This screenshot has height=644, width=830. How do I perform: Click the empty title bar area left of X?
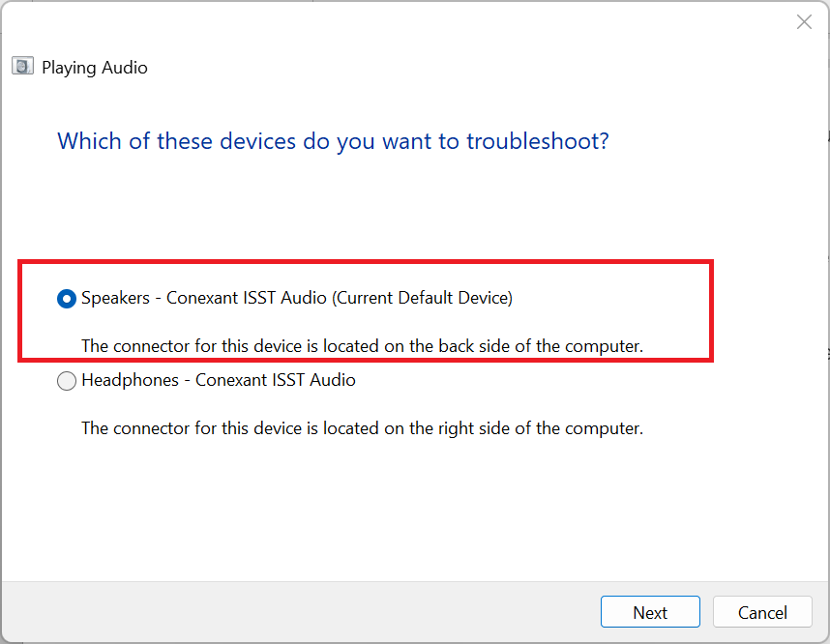pyautogui.click(x=484, y=22)
